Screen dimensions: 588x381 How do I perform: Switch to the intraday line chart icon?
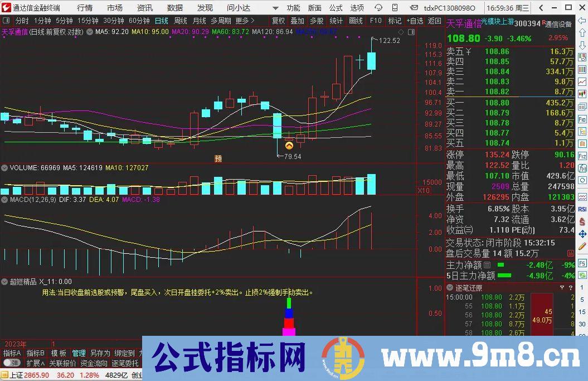[582, 82]
